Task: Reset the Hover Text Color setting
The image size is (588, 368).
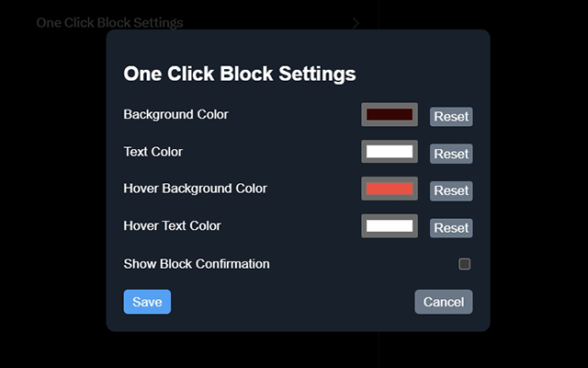Action: pyautogui.click(x=451, y=228)
